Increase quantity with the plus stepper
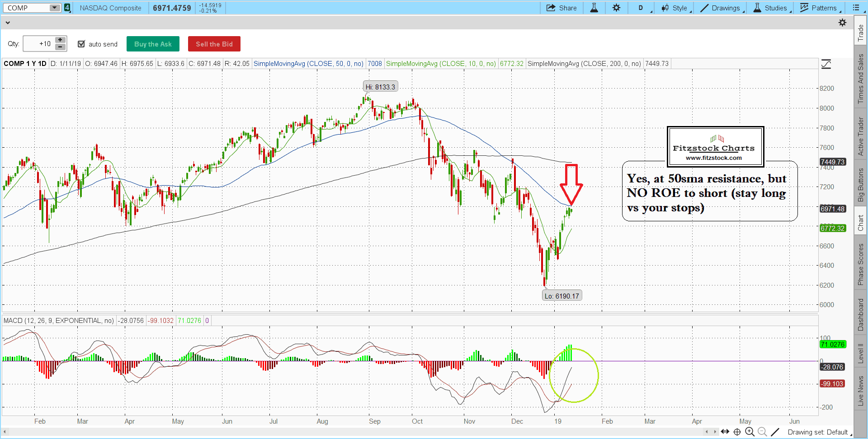This screenshot has width=868, height=439. (60, 40)
